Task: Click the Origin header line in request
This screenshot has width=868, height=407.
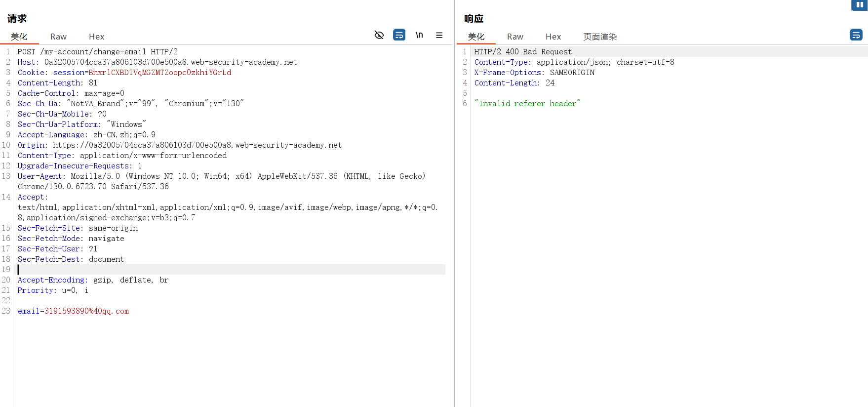Action: 179,145
